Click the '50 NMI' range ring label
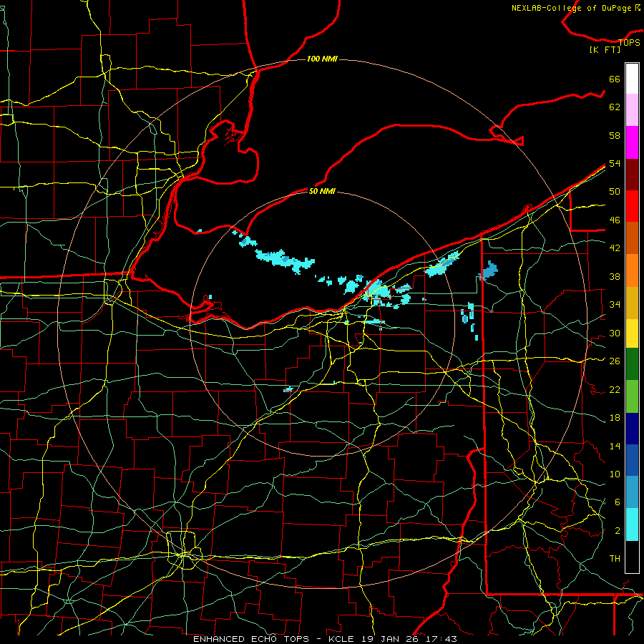Viewport: 644px width, 644px height. click(x=322, y=191)
